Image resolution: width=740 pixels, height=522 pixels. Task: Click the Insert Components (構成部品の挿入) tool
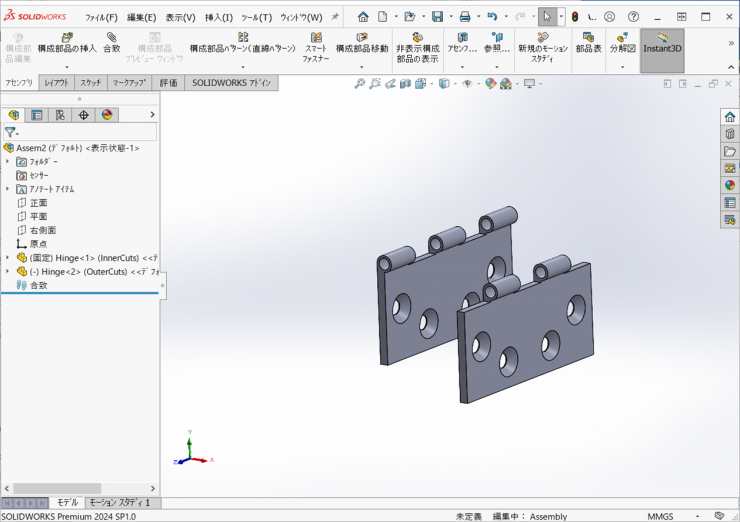67,42
